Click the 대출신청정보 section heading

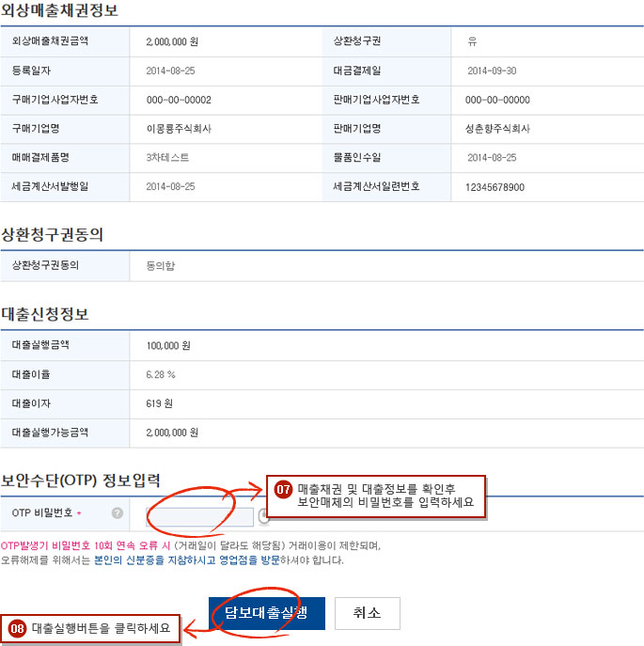pyautogui.click(x=45, y=314)
